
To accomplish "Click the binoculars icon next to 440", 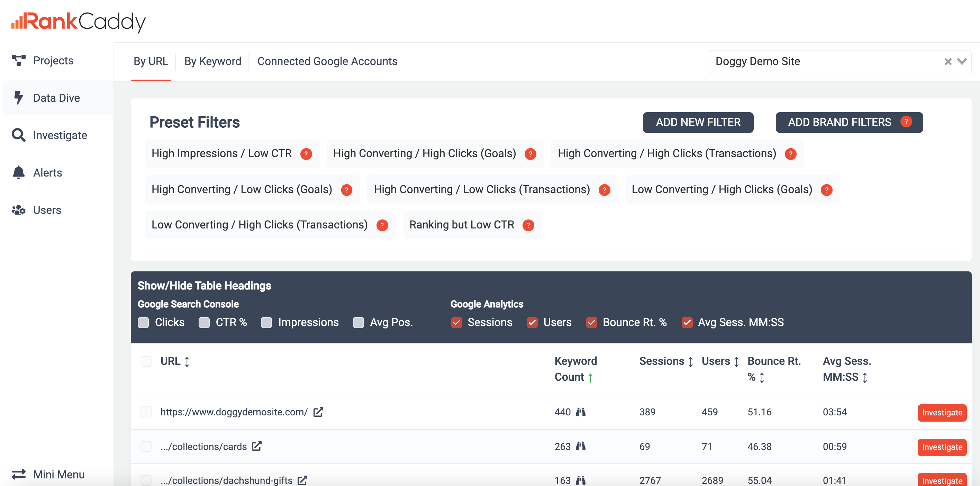I will tap(581, 412).
